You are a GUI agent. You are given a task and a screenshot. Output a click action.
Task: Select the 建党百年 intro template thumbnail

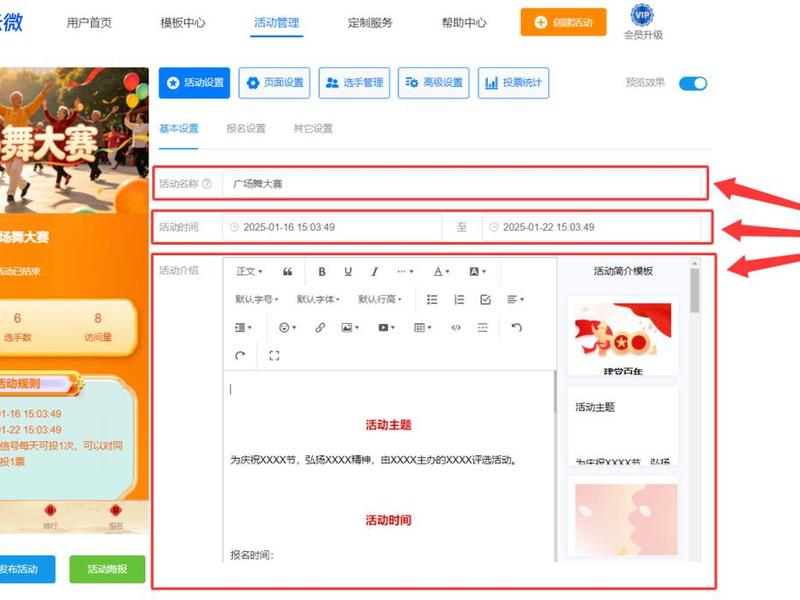coord(623,336)
